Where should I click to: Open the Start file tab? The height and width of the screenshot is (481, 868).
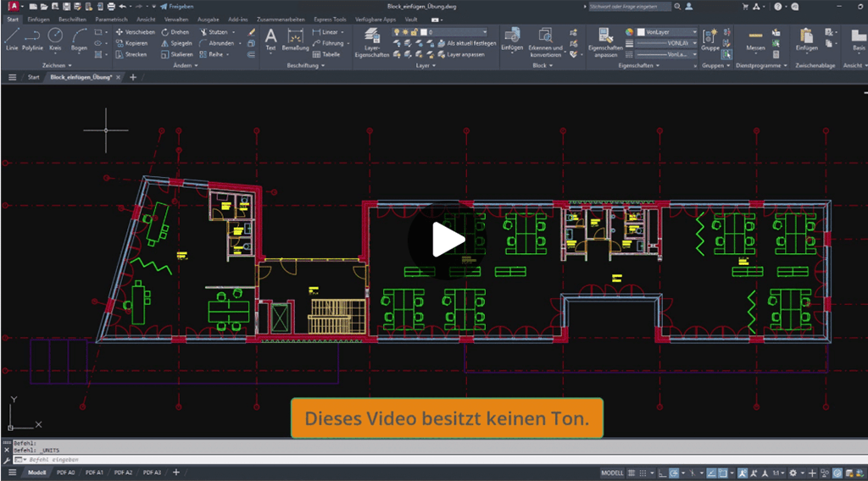(x=34, y=77)
